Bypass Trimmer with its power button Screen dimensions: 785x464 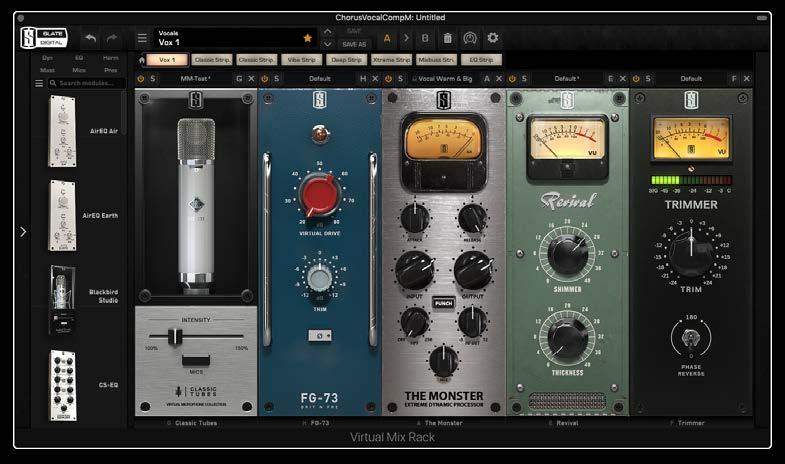click(x=636, y=79)
